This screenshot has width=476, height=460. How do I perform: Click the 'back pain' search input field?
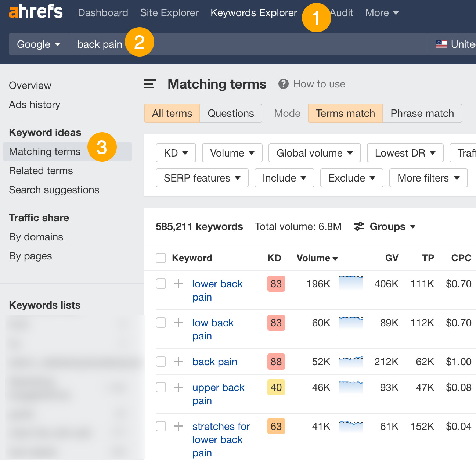click(100, 44)
